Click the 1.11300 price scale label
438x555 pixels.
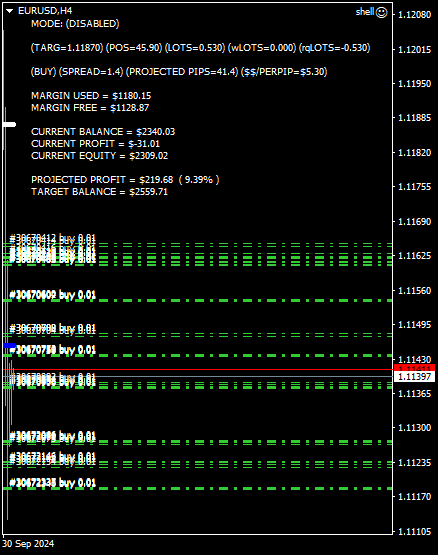(415, 428)
